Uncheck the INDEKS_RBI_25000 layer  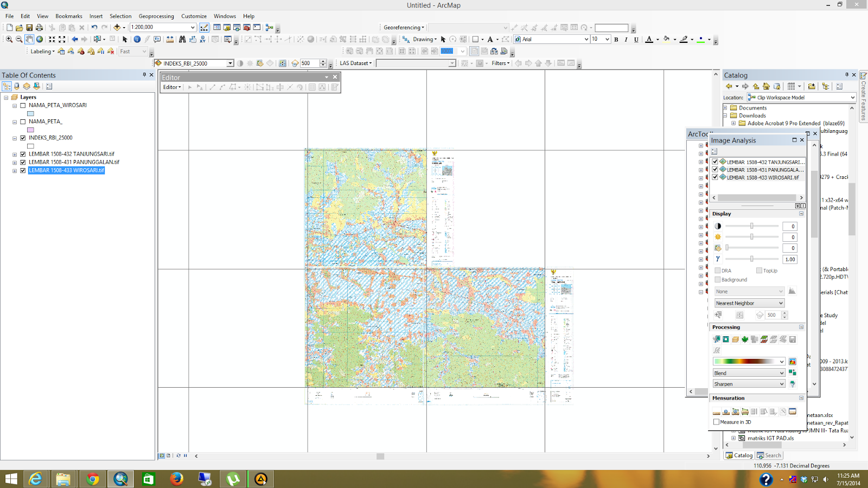point(23,138)
